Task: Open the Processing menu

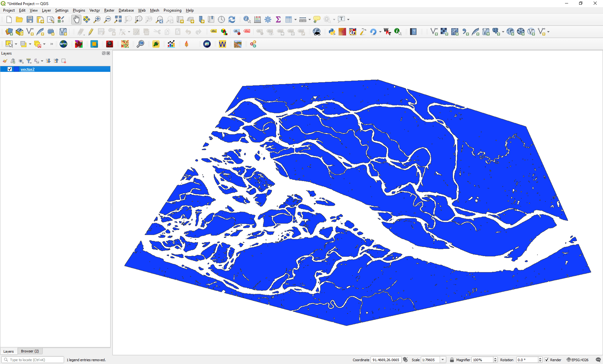Action: pos(172,10)
